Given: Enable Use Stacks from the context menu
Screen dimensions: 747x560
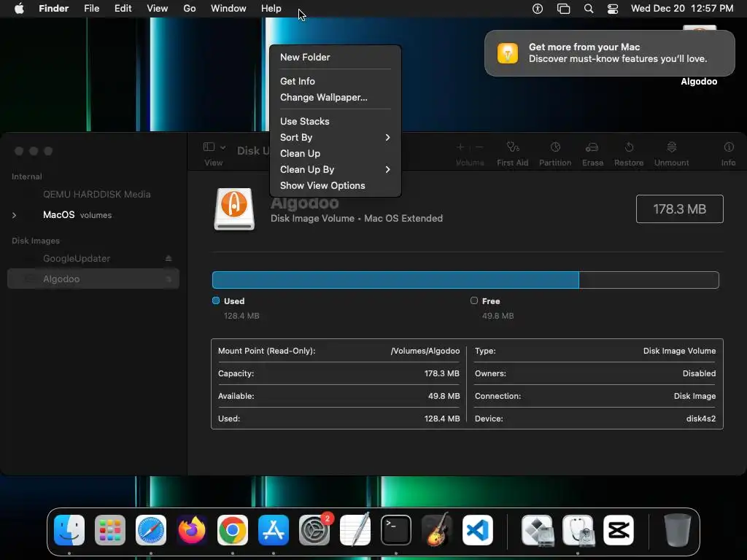Looking at the screenshot, I should click(x=336, y=122).
